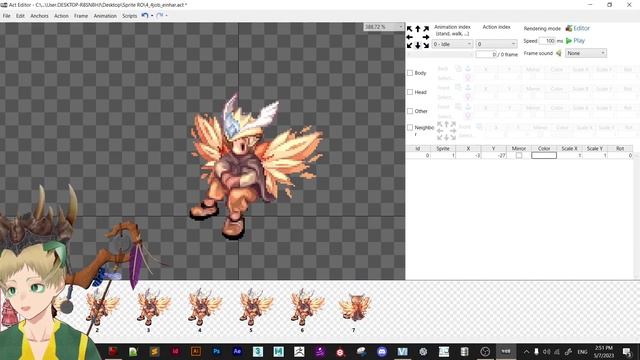Image resolution: width=640 pixels, height=360 pixels.
Task: Click the Play animation button
Action: click(x=576, y=41)
